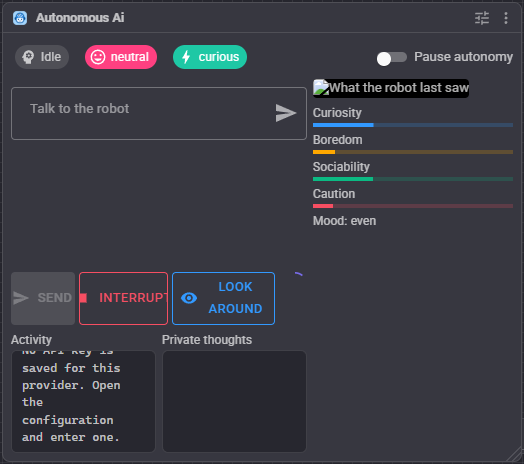This screenshot has width=524, height=464.
Task: Click the paper plane icon in the text field
Action: click(286, 113)
